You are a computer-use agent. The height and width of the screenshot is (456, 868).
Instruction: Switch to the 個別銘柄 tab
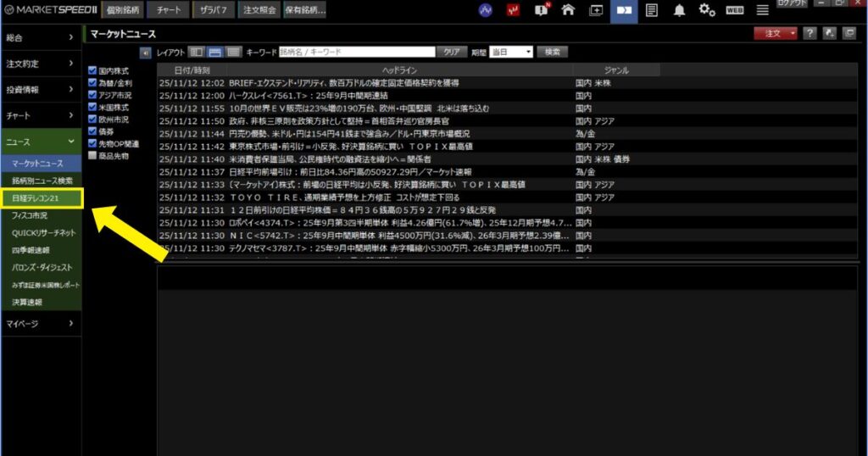tap(122, 10)
